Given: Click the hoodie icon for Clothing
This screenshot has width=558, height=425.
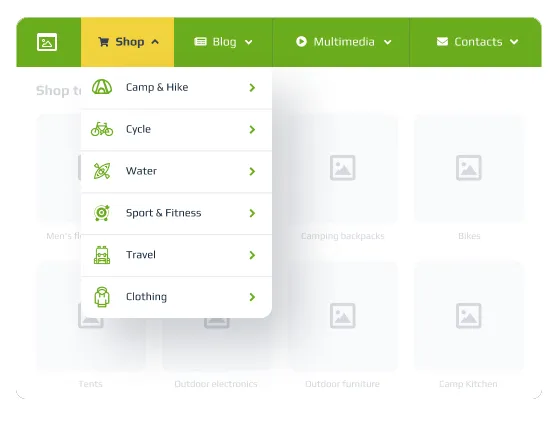Looking at the screenshot, I should (x=102, y=297).
